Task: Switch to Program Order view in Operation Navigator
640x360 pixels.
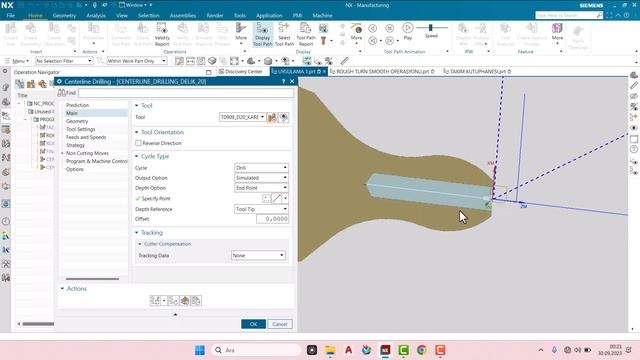Action: coord(20,84)
